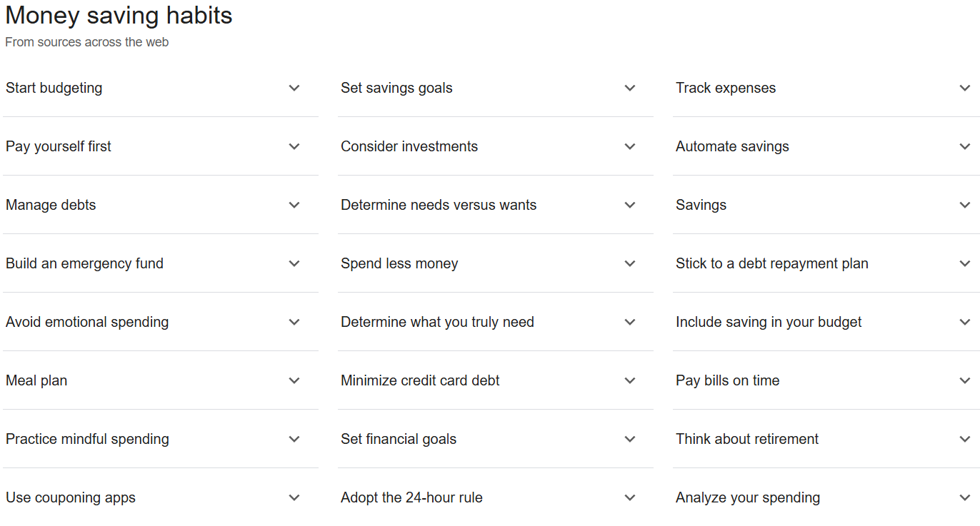Expand the Adopt the 24-hour rule section

(x=630, y=497)
